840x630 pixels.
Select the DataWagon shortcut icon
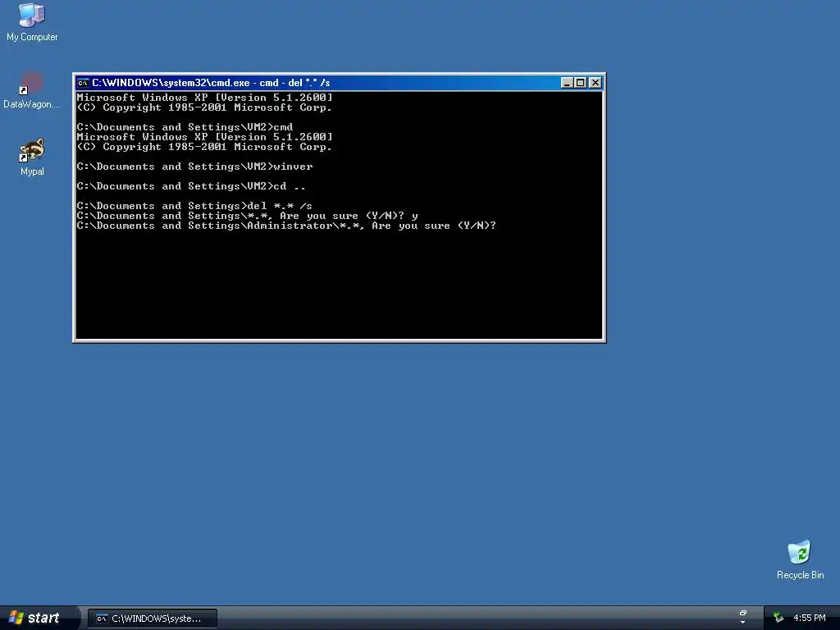point(32,90)
